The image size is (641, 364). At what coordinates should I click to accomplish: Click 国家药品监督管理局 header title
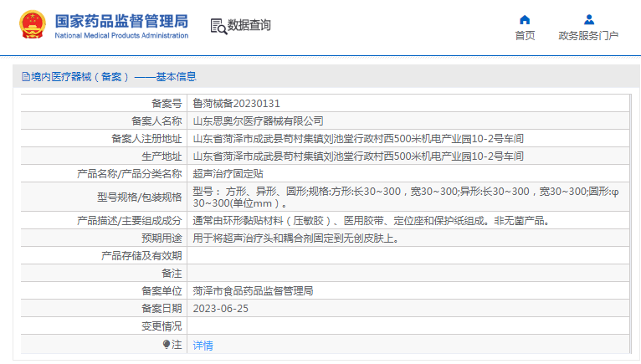pyautogui.click(x=121, y=21)
